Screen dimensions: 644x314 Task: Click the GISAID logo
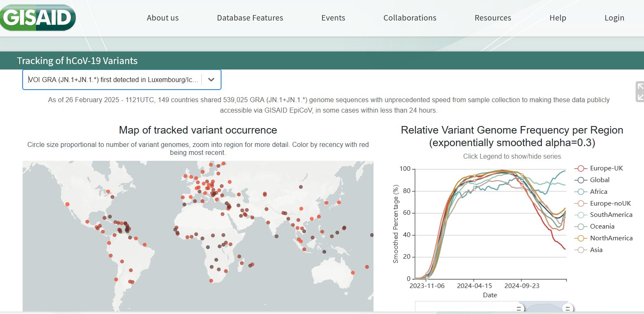(38, 18)
